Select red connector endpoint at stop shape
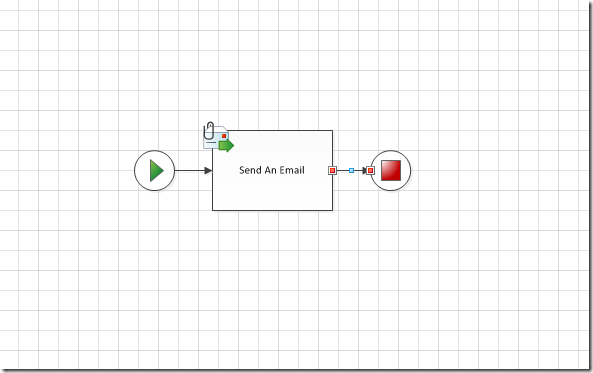593x373 pixels. tap(370, 171)
